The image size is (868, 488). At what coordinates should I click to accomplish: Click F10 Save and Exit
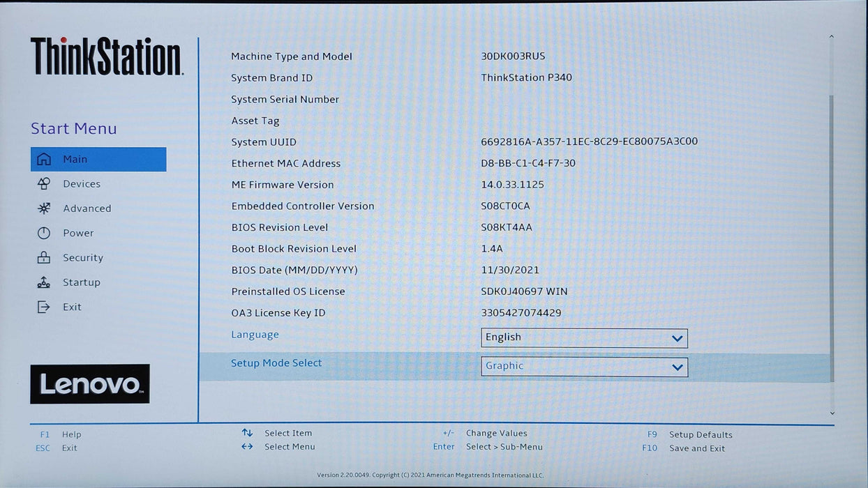pos(684,448)
